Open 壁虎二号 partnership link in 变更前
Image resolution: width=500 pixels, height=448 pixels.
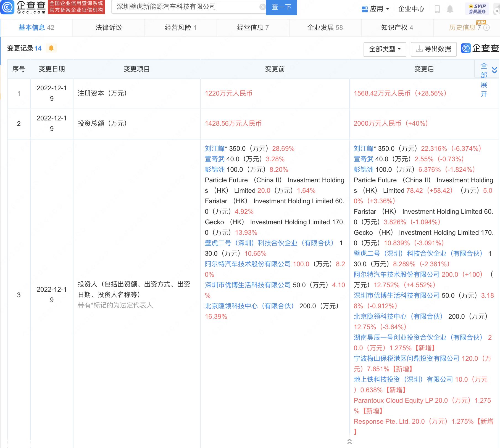point(269,243)
